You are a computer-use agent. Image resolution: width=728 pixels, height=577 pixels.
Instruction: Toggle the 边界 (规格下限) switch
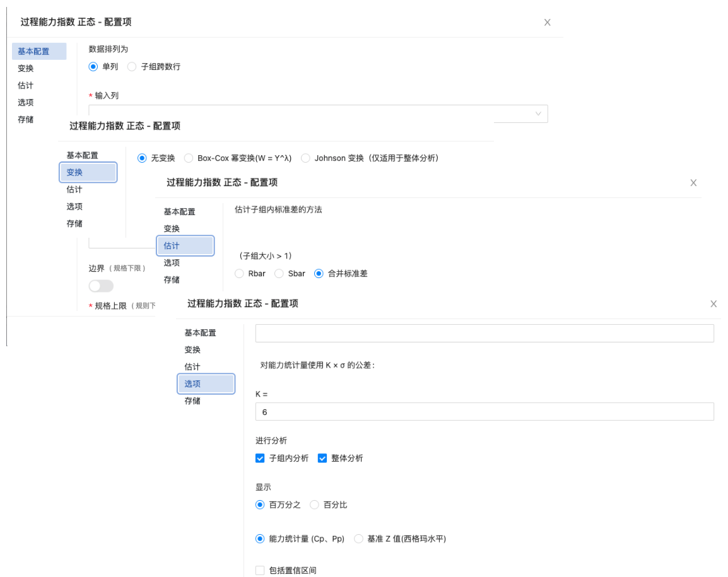(101, 286)
